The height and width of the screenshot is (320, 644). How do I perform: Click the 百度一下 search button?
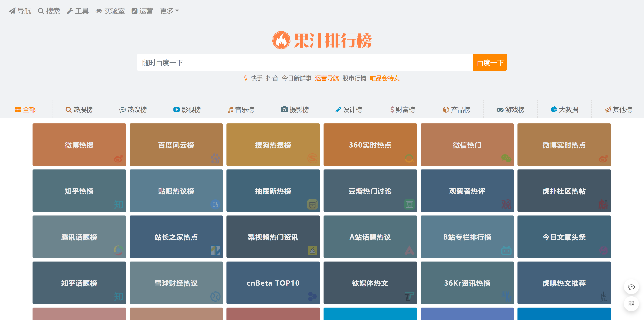click(490, 62)
